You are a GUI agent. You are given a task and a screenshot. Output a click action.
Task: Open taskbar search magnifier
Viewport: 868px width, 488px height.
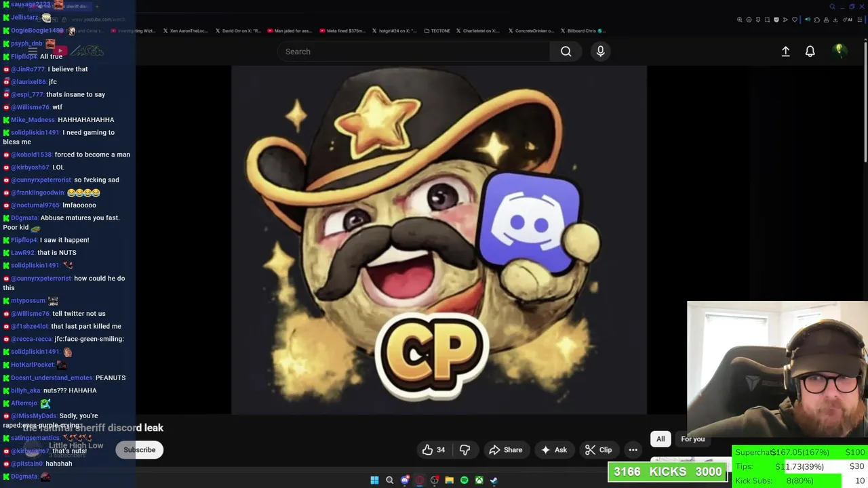pyautogui.click(x=389, y=481)
